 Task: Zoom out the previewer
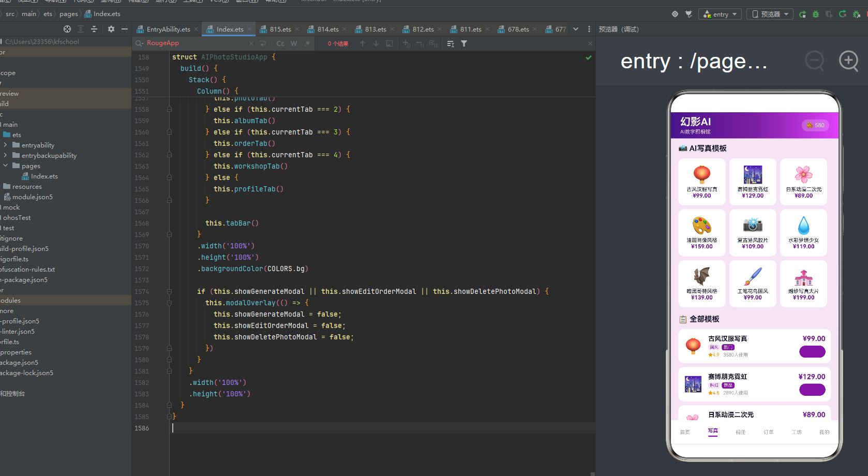click(x=815, y=61)
